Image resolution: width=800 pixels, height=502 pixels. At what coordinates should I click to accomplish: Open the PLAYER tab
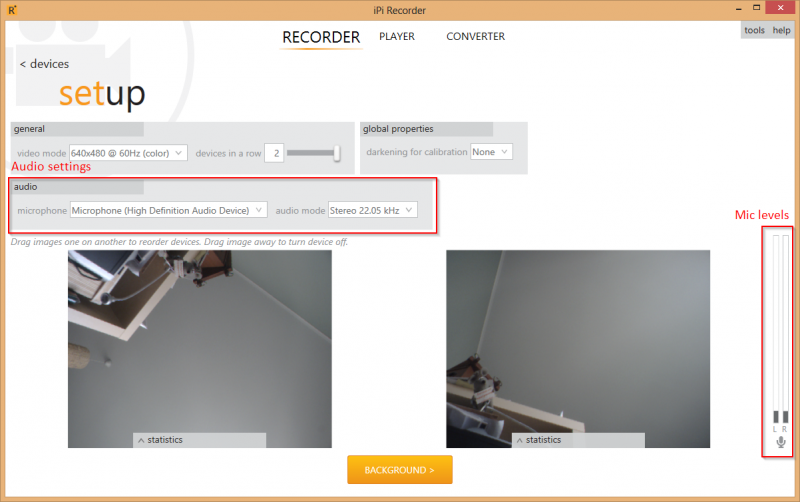coord(396,36)
